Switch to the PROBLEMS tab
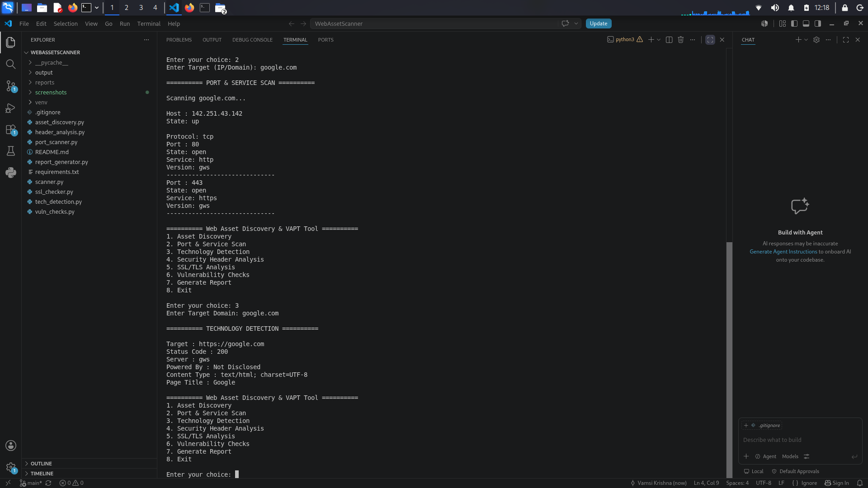The image size is (868, 488). pos(179,40)
